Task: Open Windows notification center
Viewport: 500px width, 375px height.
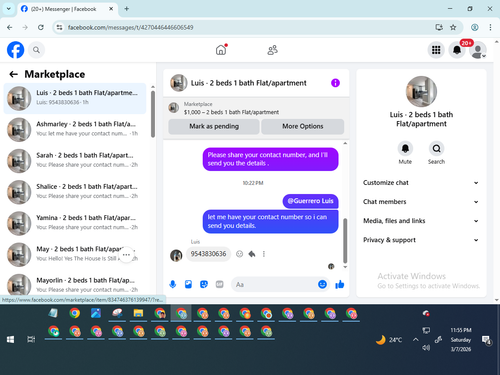Action: pyautogui.click(x=487, y=340)
